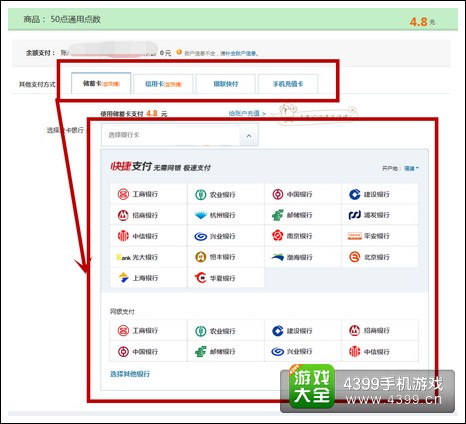Click the 其他支付方式 label

click(x=37, y=84)
